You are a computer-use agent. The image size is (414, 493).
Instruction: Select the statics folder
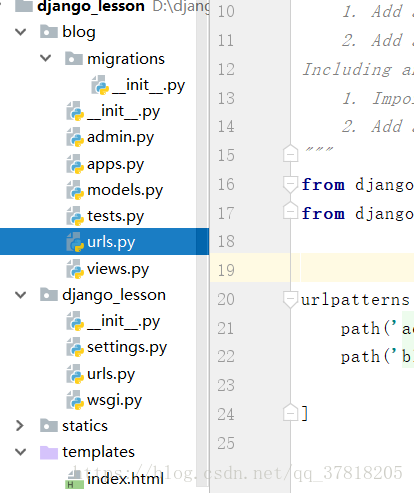pyautogui.click(x=85, y=426)
